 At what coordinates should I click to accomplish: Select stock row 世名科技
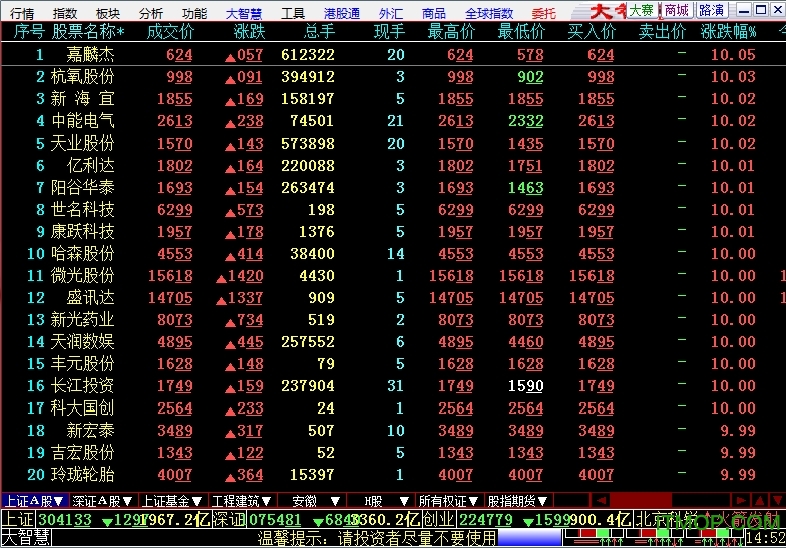click(x=393, y=210)
